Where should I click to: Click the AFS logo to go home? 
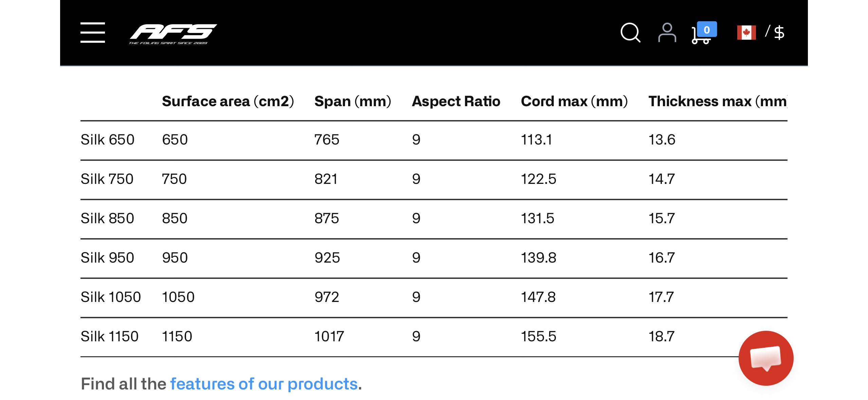tap(173, 34)
